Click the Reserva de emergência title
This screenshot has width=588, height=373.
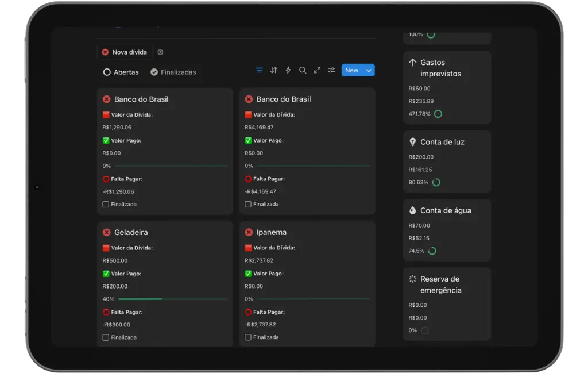tap(440, 284)
